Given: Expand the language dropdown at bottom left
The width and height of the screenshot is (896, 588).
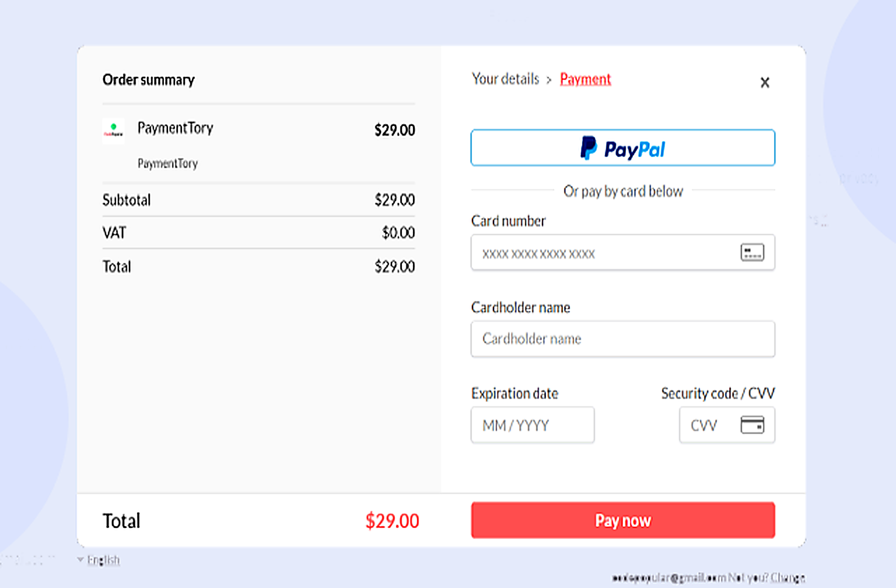Looking at the screenshot, I should [x=103, y=559].
